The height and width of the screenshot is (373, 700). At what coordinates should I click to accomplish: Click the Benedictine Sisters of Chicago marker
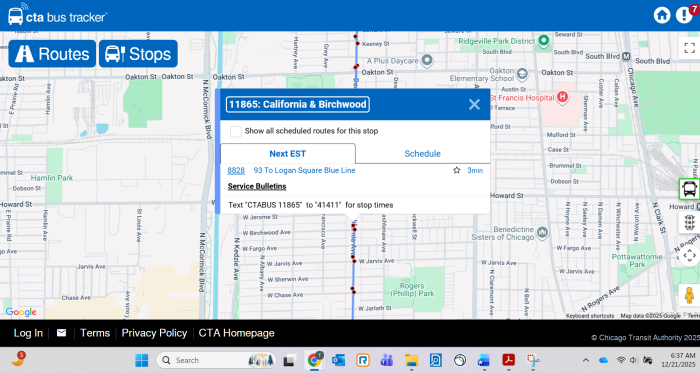pos(542,232)
